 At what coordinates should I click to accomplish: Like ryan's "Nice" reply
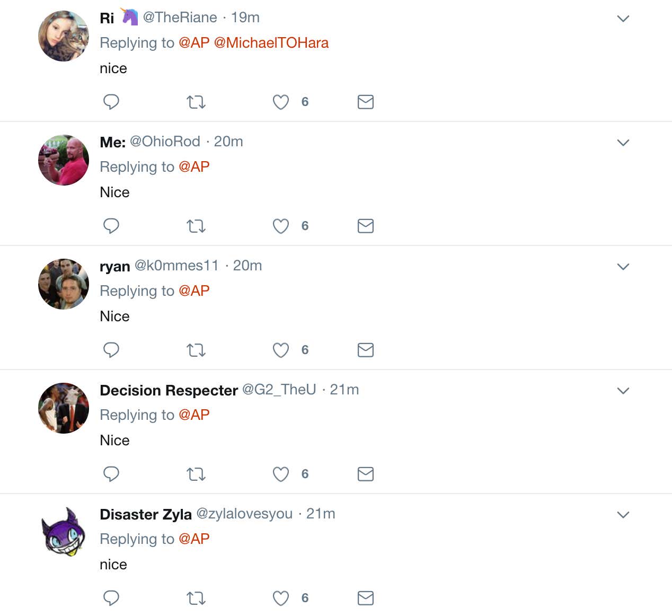[281, 350]
